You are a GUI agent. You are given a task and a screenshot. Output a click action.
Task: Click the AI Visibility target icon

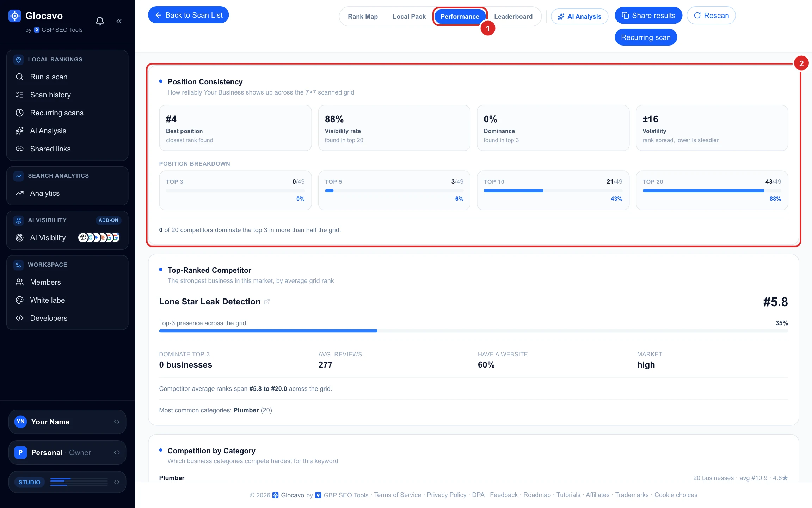pyautogui.click(x=20, y=238)
